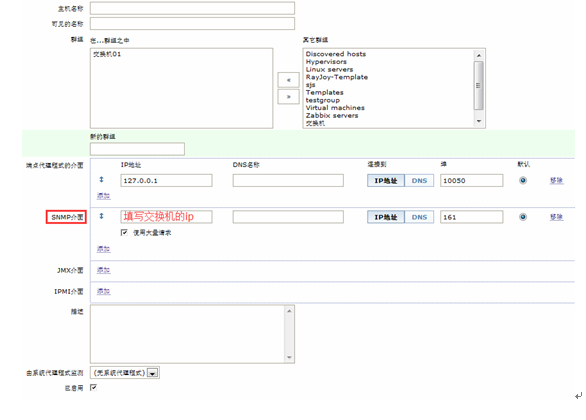Screen dimensions: 586x420
Task: Select DNS connect option for agent interface
Action: [x=419, y=180]
